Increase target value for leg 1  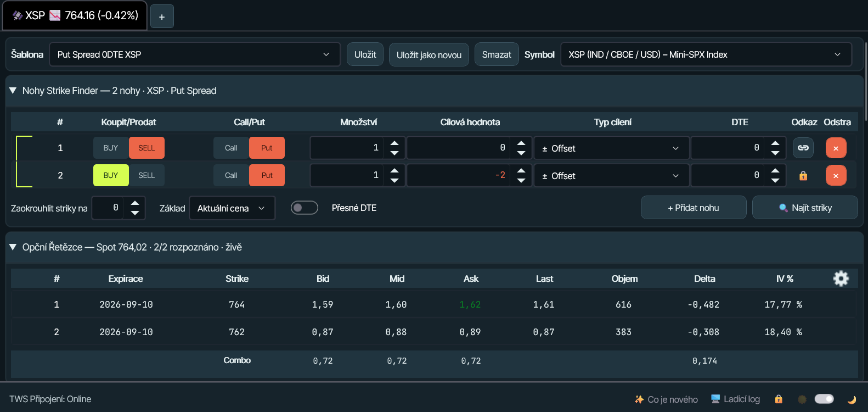coord(521,143)
